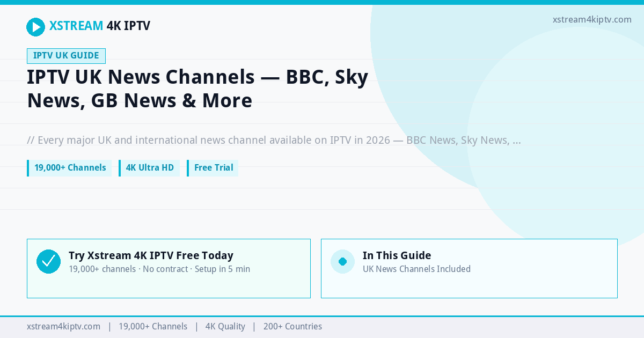This screenshot has width=644, height=338.
Task: Select the IPTV UK GUIDE tag
Action: pos(66,56)
